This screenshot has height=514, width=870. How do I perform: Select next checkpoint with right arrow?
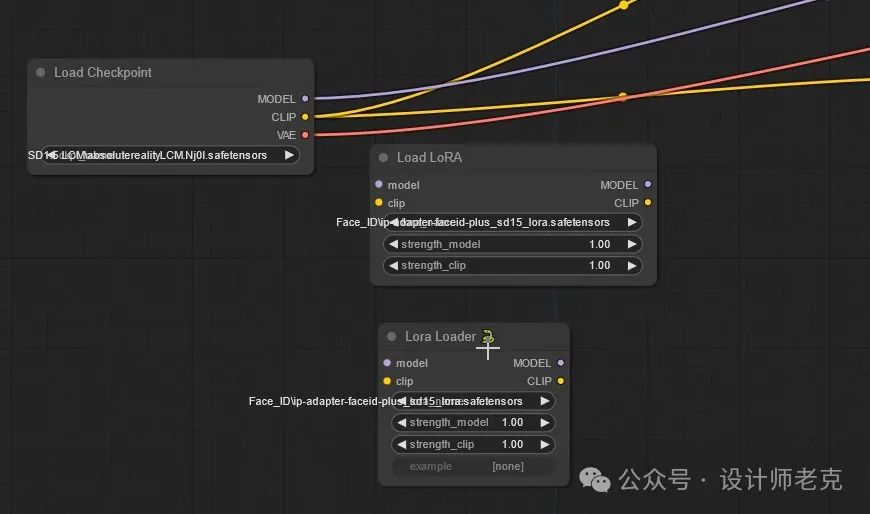point(289,155)
